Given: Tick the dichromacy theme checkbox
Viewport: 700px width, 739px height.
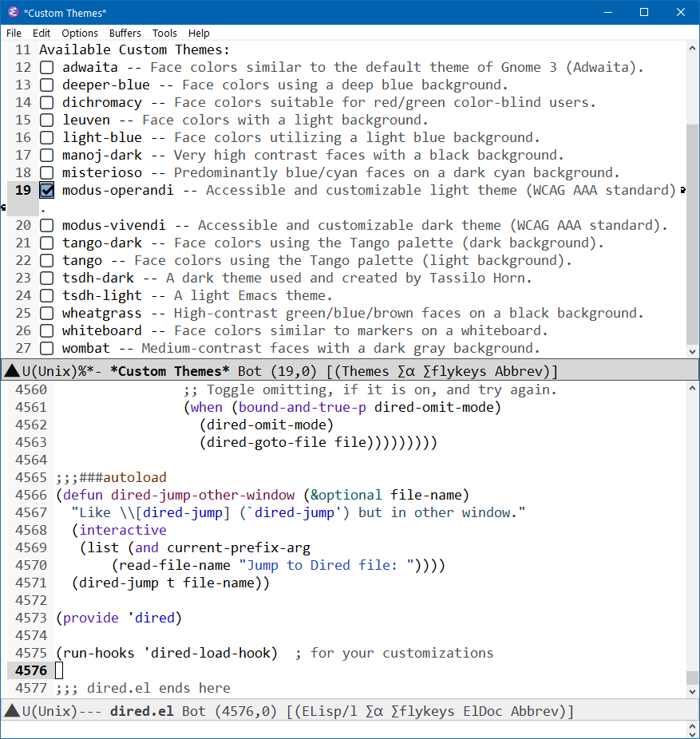Looking at the screenshot, I should click(x=46, y=102).
